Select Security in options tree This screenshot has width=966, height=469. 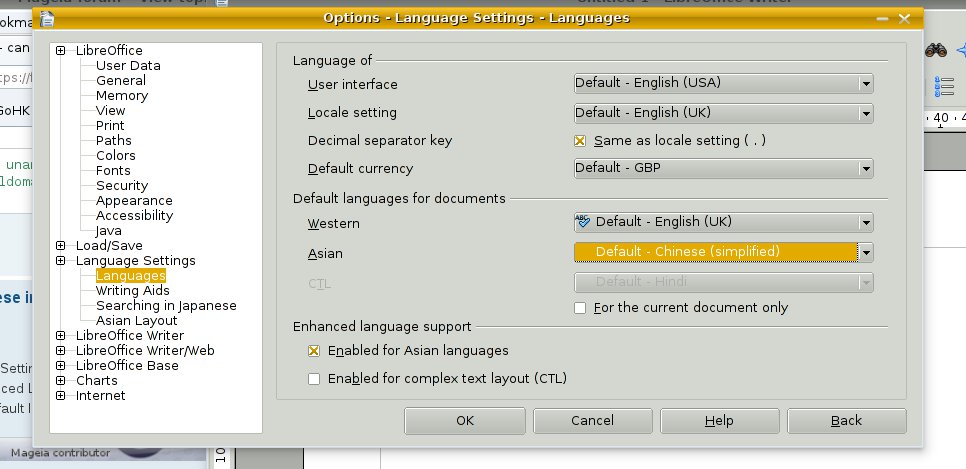click(122, 186)
